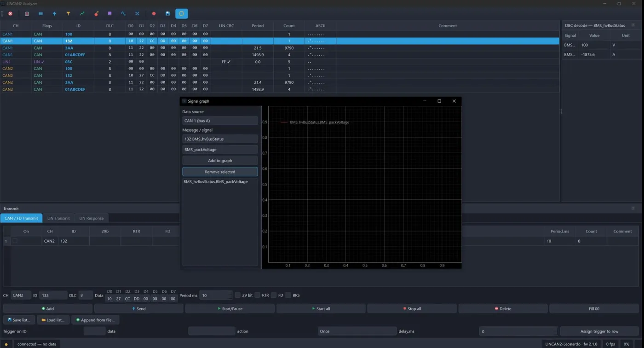Click the yellow status dot in status bar
Viewport: 644px width, 348px height.
pyautogui.click(x=6, y=344)
